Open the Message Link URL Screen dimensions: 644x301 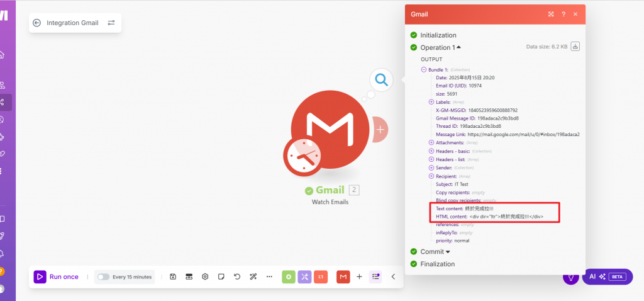pyautogui.click(x=524, y=135)
